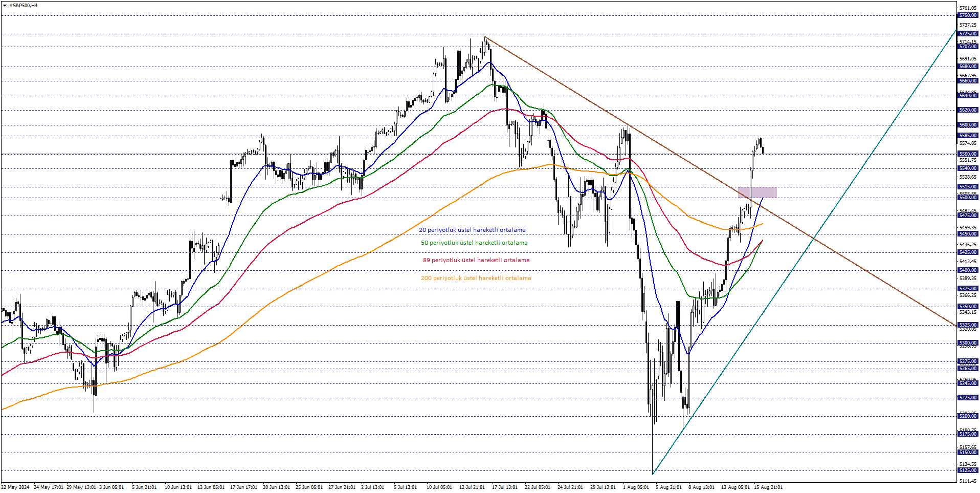Click the 5500.00 price level label
The width and height of the screenshot is (980, 493).
(968, 198)
